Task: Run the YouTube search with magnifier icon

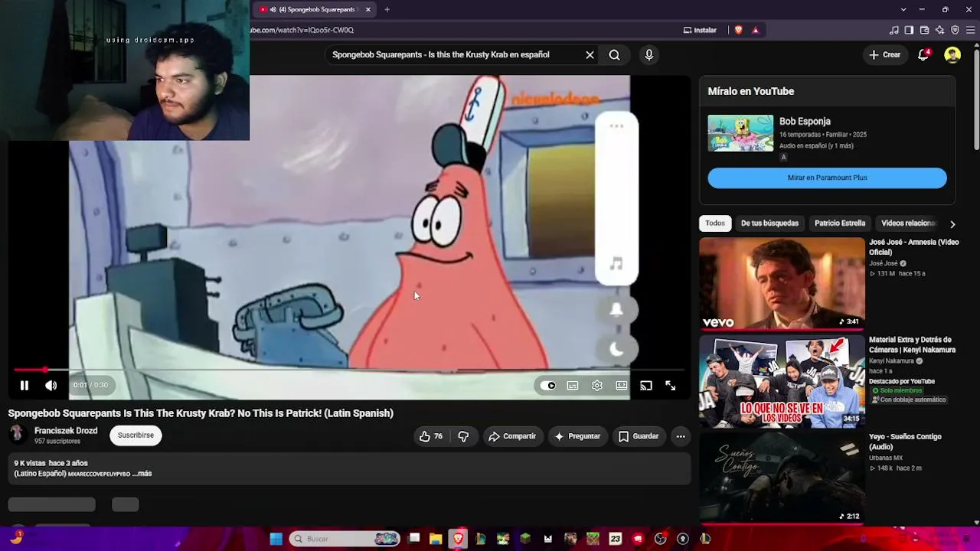Action: (614, 55)
